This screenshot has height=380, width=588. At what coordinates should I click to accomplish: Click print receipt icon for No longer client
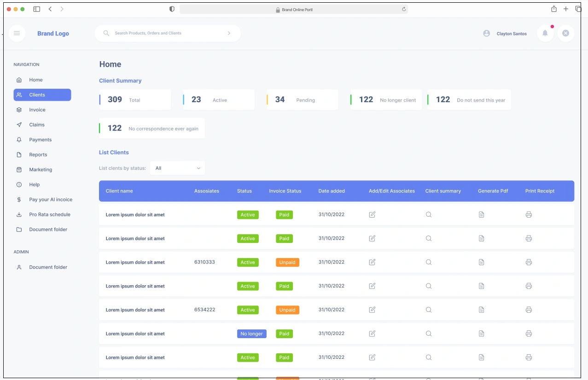coord(529,334)
